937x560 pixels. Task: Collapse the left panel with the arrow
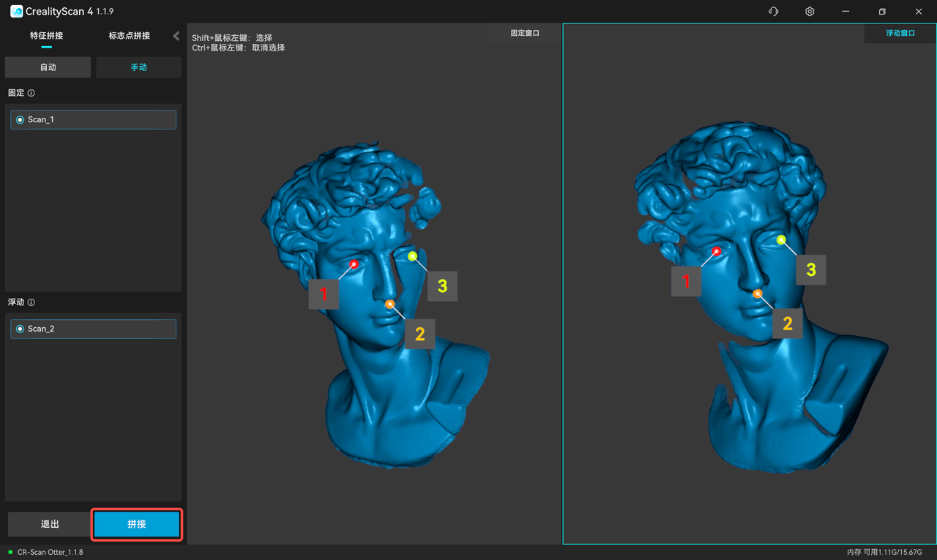point(176,36)
